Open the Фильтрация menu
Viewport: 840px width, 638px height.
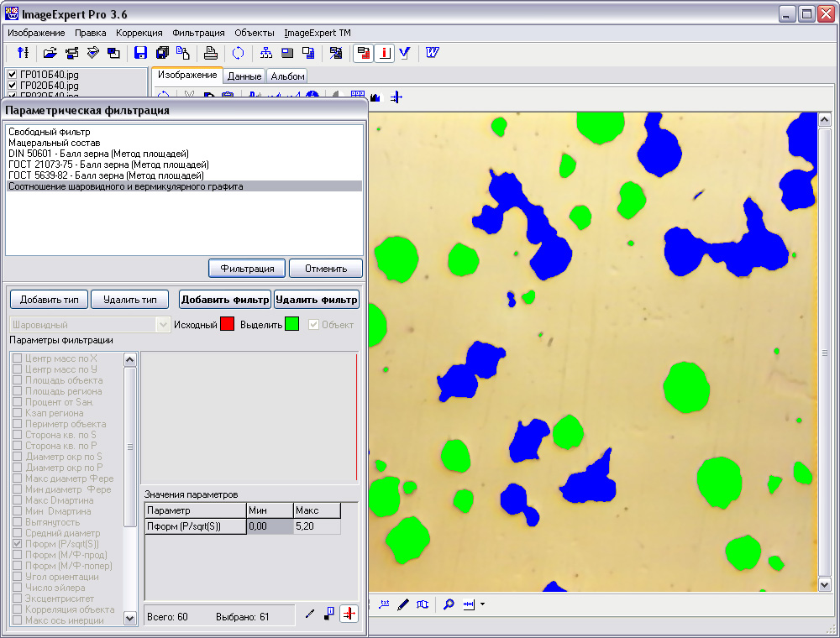pos(198,33)
